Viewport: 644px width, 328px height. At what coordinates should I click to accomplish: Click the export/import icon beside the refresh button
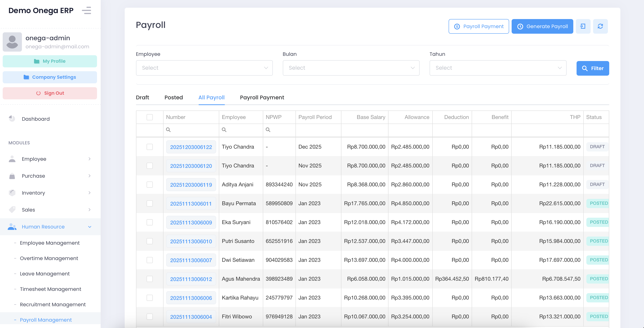pyautogui.click(x=583, y=26)
